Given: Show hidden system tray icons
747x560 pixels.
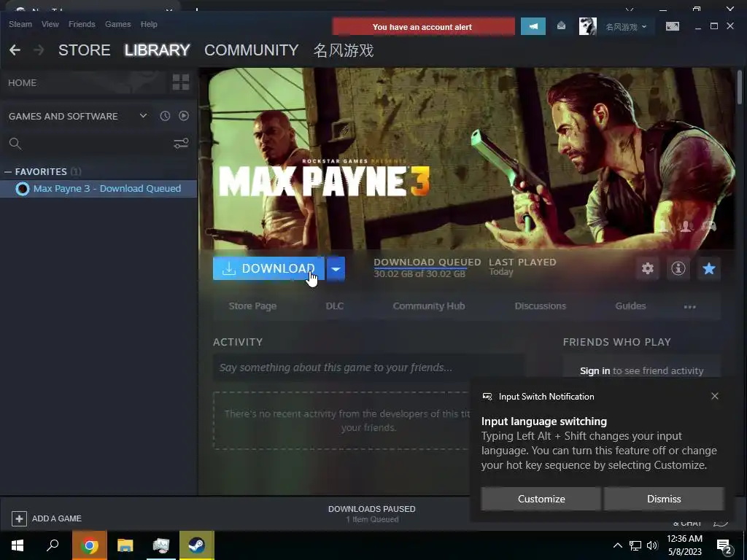Looking at the screenshot, I should pos(617,545).
